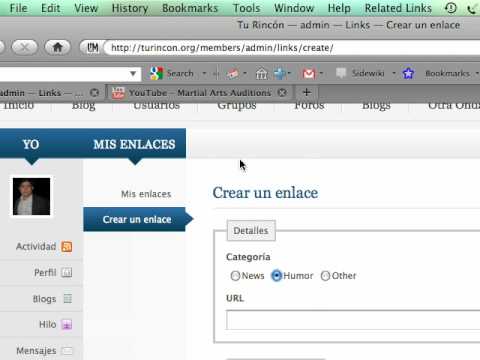Open the Bookmarks menu in menu bar
Image resolution: width=480 pixels, height=360 pixels.
point(190,8)
